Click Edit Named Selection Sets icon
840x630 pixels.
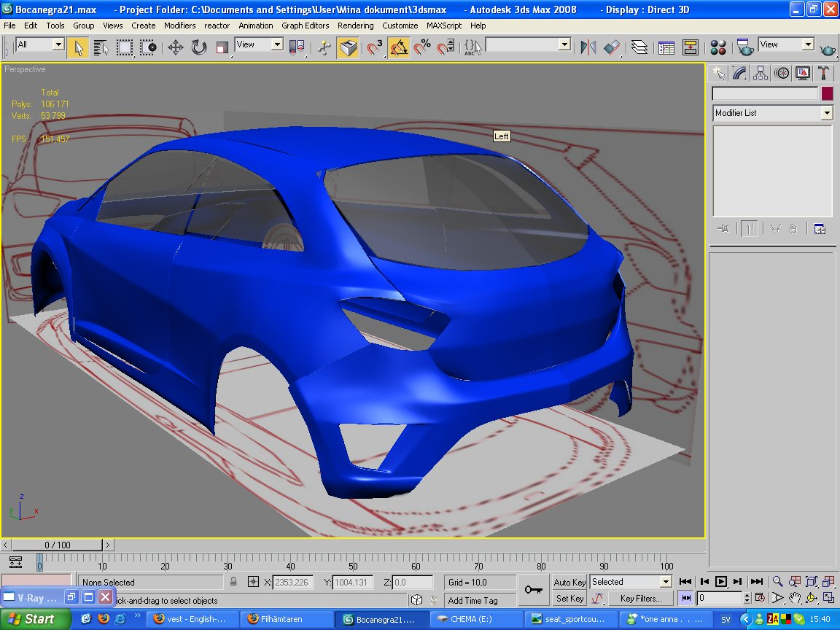coord(472,47)
